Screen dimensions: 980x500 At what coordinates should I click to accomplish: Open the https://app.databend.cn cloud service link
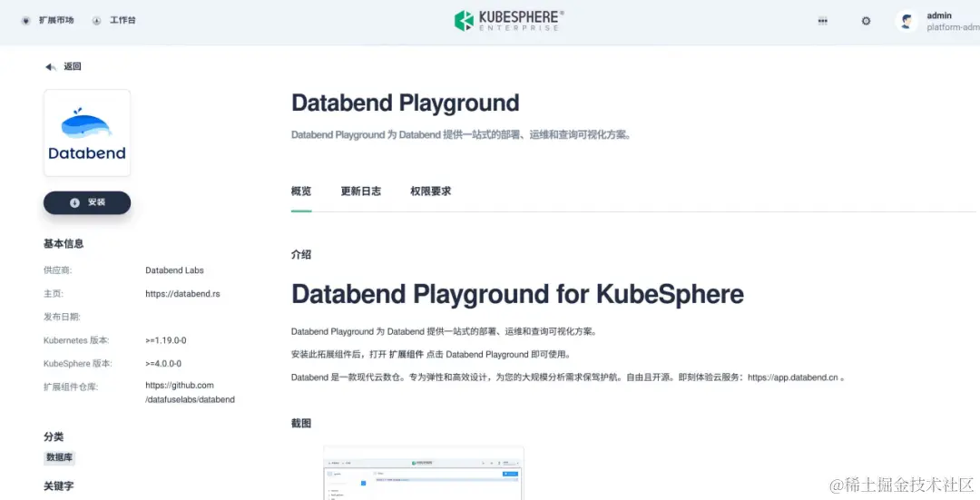(x=792, y=377)
